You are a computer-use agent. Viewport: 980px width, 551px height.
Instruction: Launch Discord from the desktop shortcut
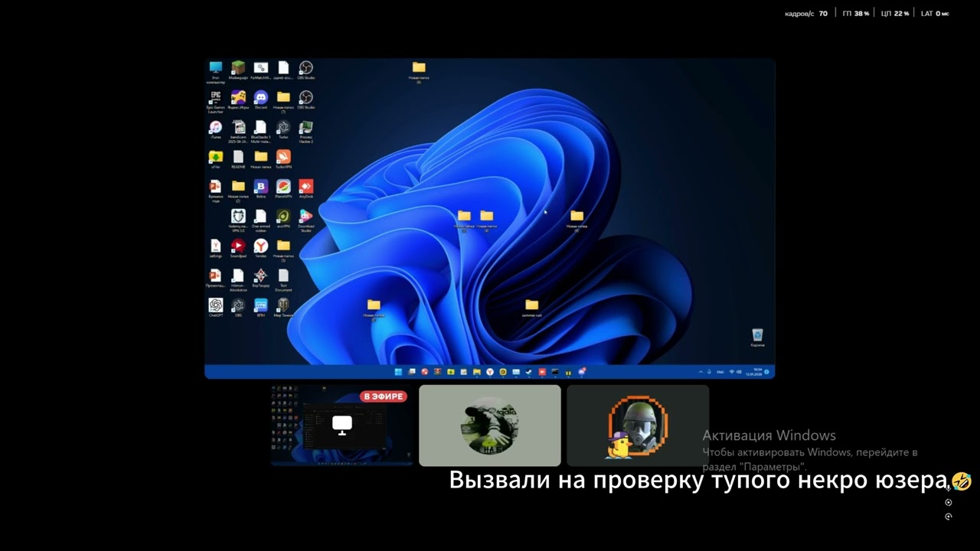[x=260, y=100]
